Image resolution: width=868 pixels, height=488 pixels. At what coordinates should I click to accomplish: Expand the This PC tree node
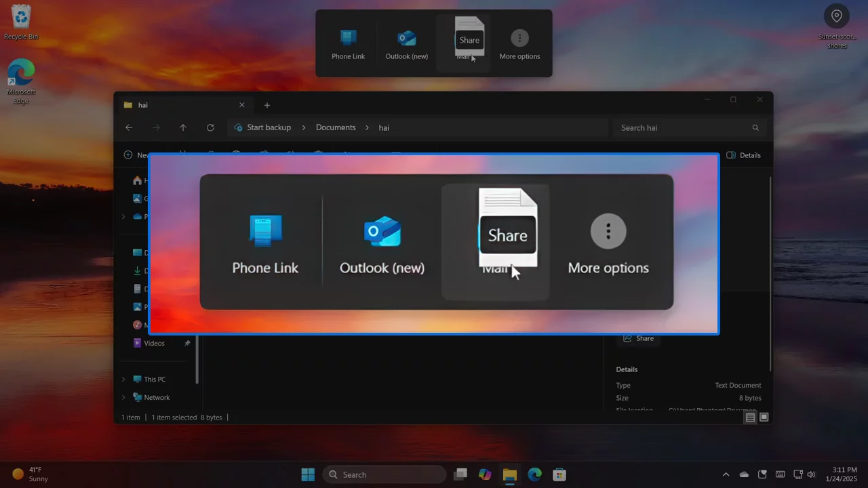pos(123,380)
